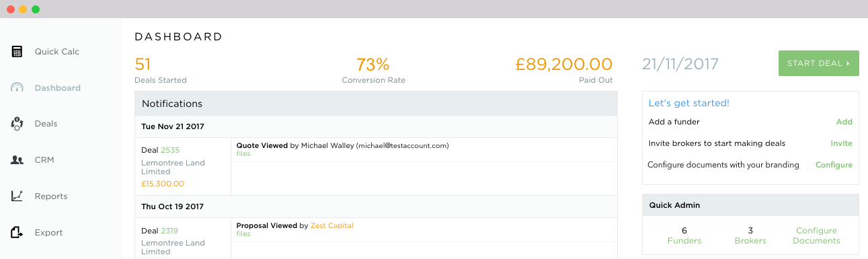Open the Reports chart icon

[17, 196]
